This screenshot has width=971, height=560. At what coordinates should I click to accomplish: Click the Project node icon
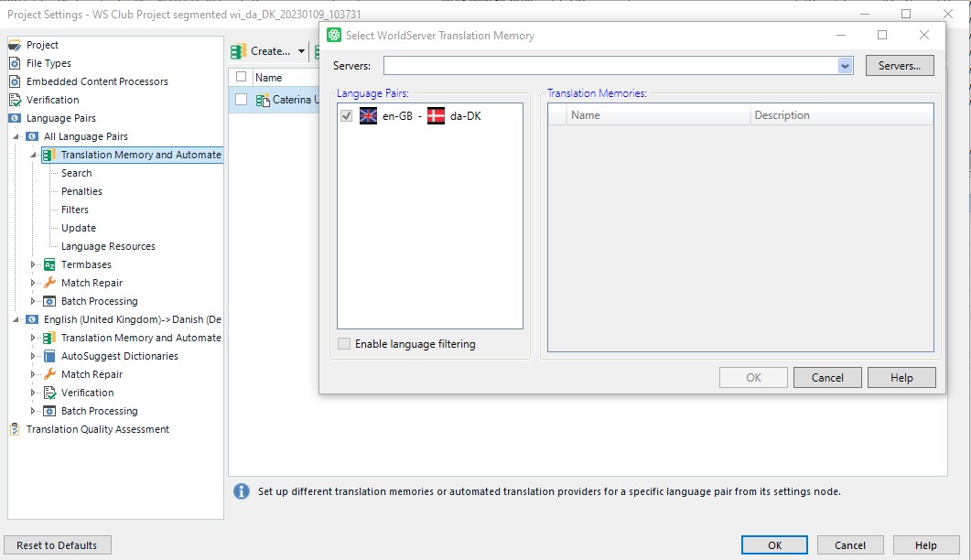[15, 45]
